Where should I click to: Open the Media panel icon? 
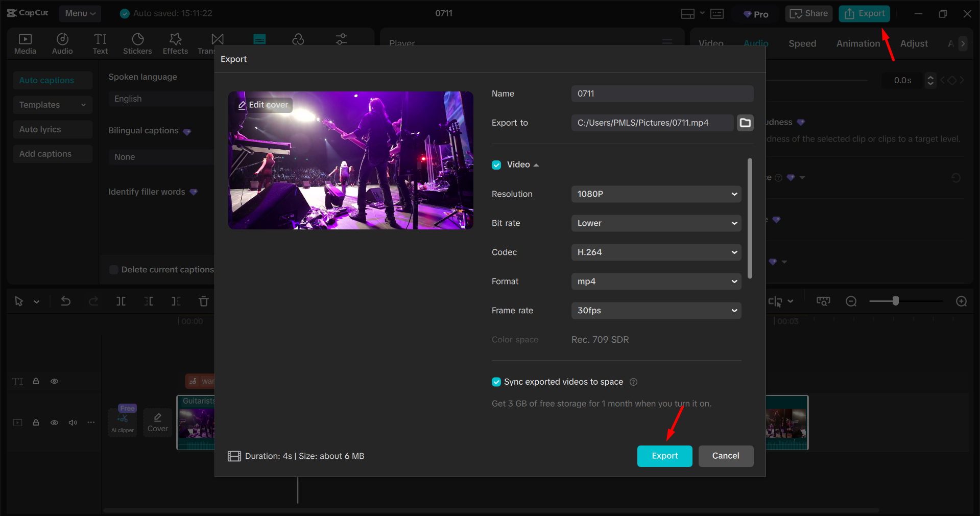tap(25, 43)
